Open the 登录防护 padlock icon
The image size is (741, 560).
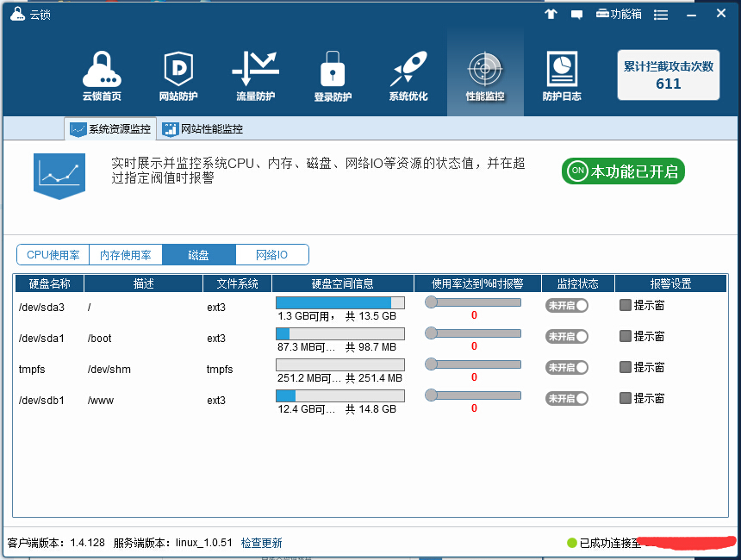point(333,76)
